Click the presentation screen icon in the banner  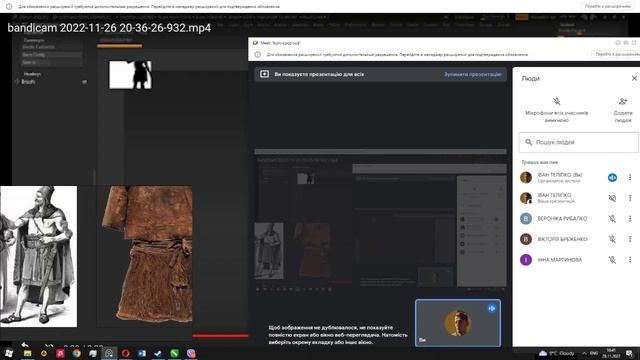pyautogui.click(x=264, y=74)
